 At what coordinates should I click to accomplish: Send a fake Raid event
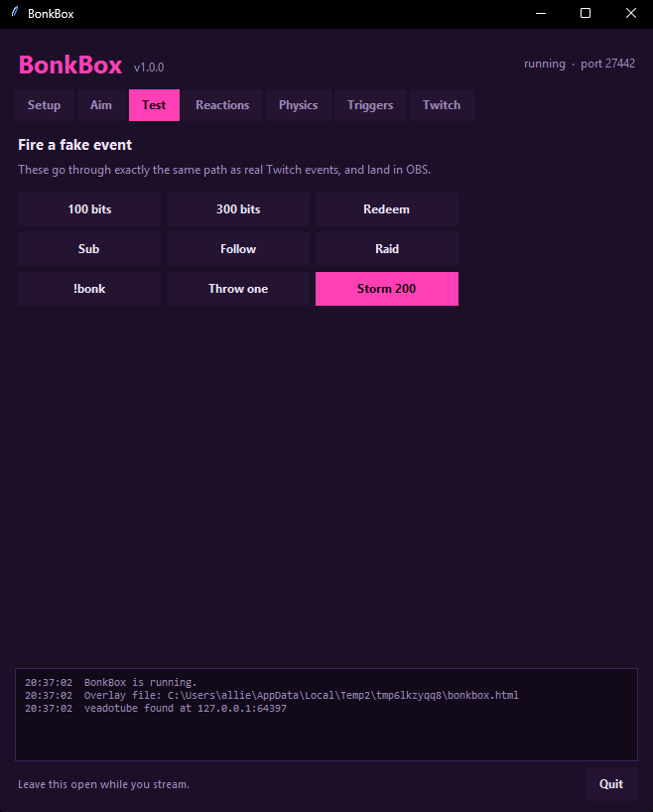[x=387, y=249]
